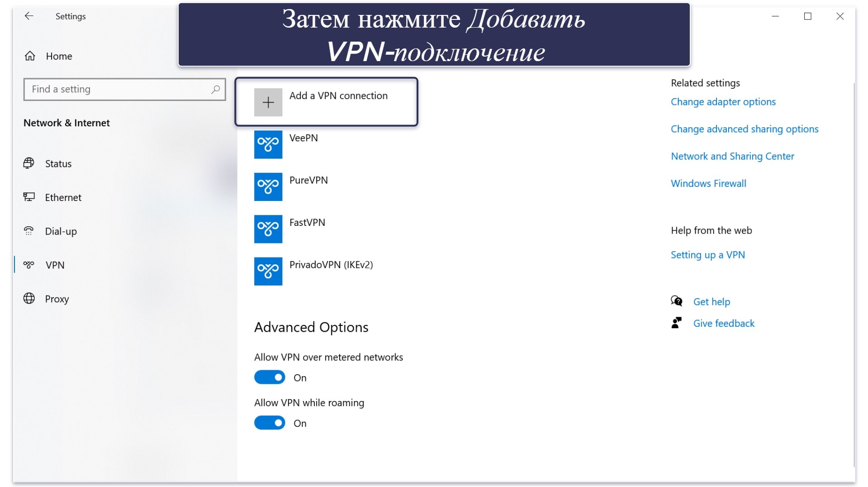
Task: Click the Give feedback person icon
Action: click(x=677, y=323)
